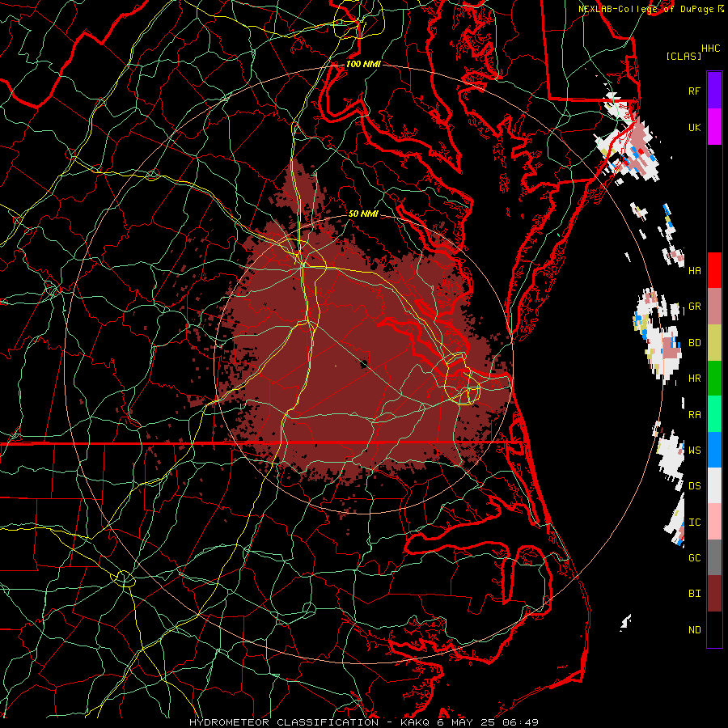Click the 'GR' legend label

coord(694,307)
